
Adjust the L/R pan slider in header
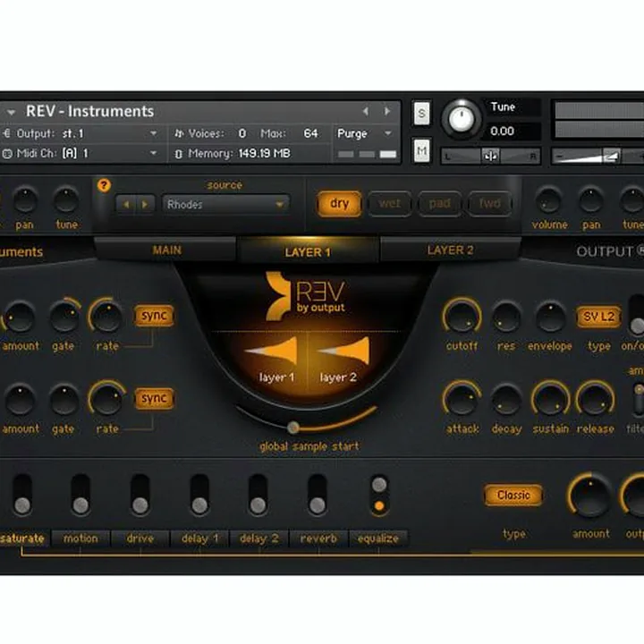pyautogui.click(x=490, y=156)
